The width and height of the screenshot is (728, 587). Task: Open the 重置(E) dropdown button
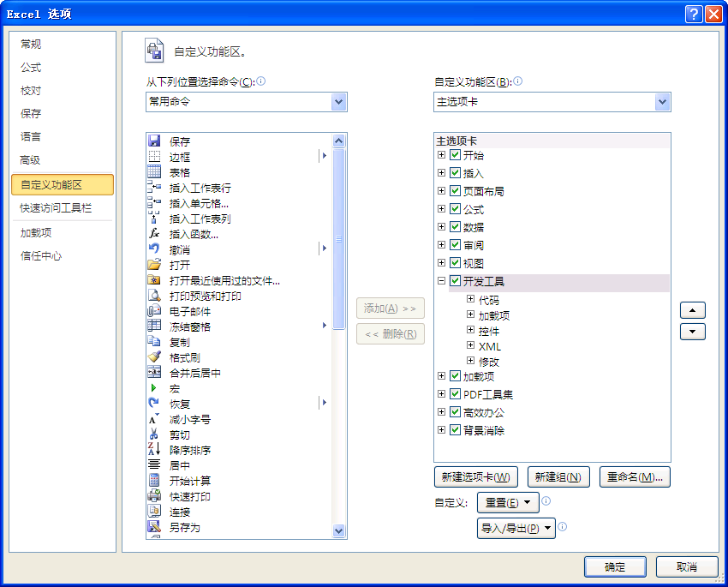pos(508,502)
